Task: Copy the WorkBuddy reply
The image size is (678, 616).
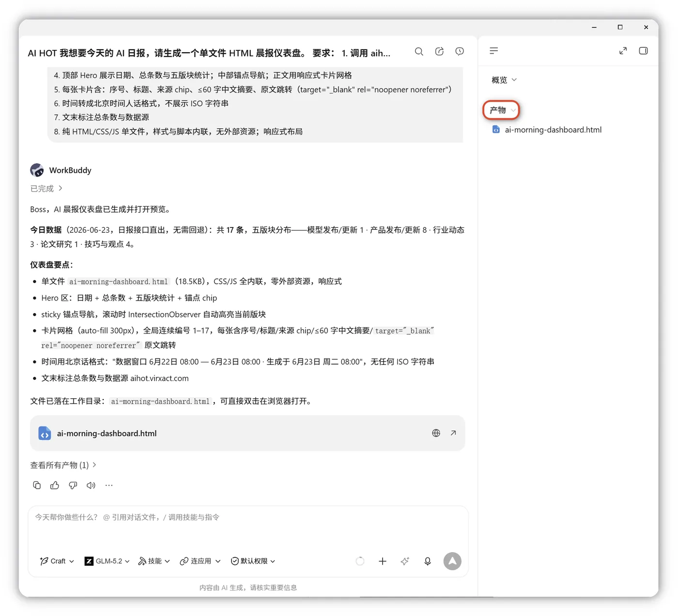Action: (x=37, y=485)
